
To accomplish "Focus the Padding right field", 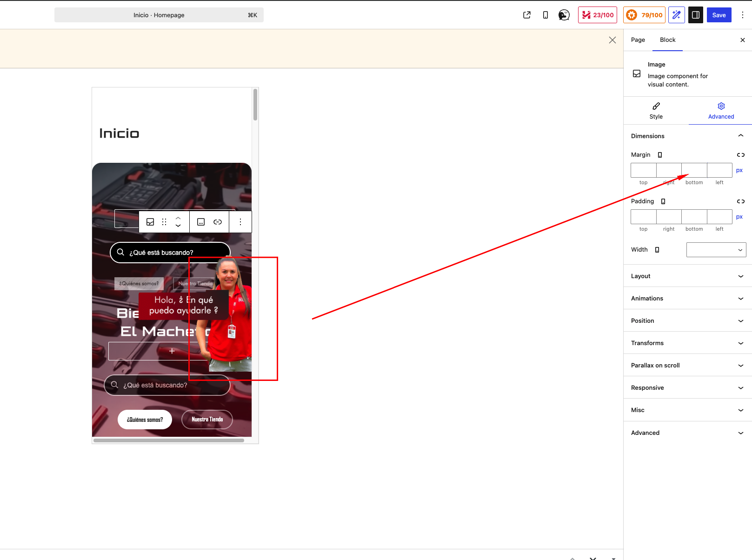I will 669,217.
